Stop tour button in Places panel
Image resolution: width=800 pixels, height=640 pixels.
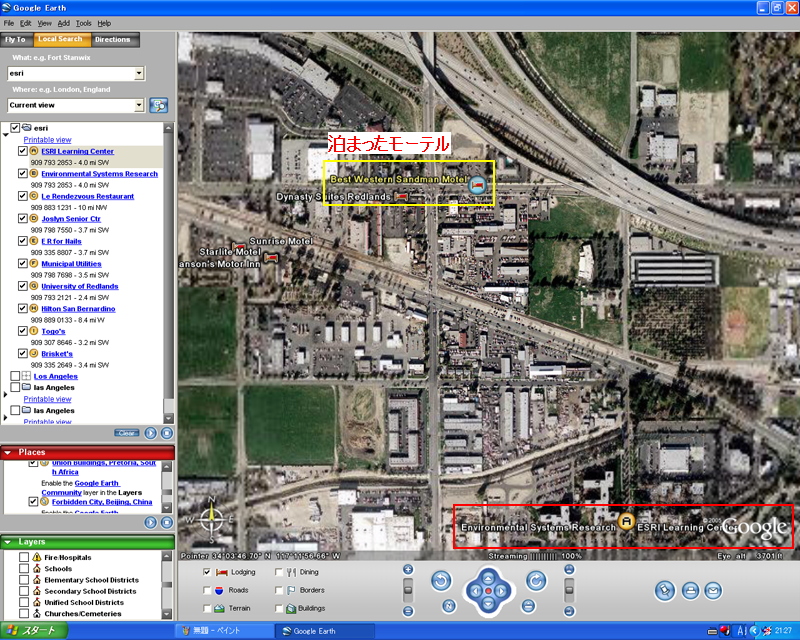coord(167,523)
